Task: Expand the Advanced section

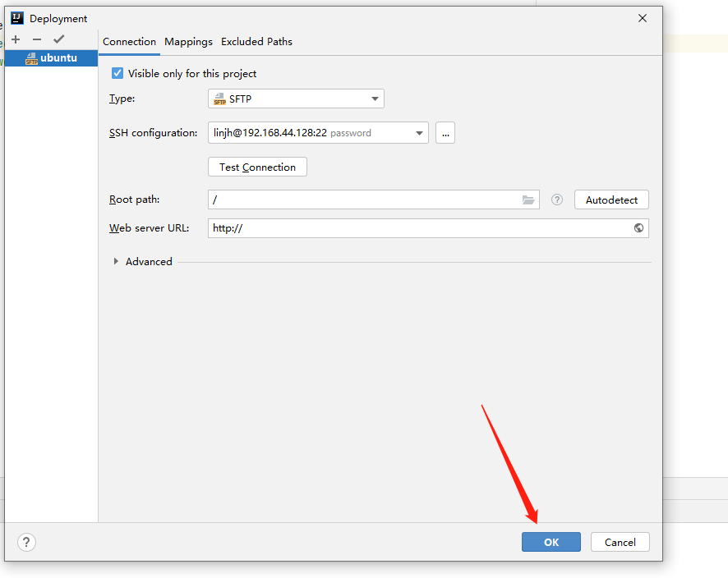Action: click(116, 262)
